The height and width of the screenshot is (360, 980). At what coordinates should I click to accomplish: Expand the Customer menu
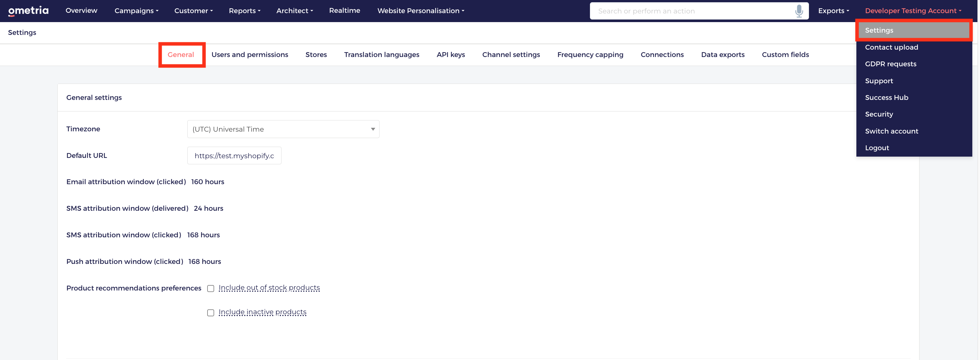point(194,11)
